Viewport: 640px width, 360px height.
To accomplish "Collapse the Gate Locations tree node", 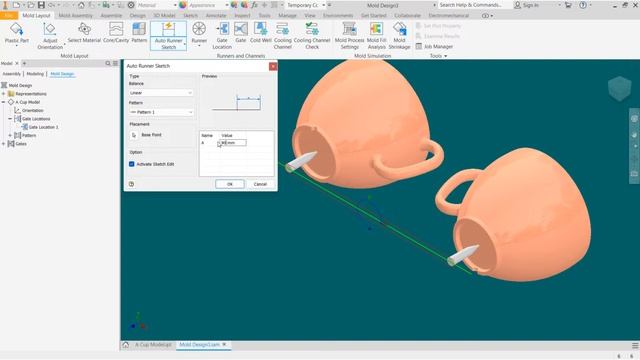I will tap(10, 119).
